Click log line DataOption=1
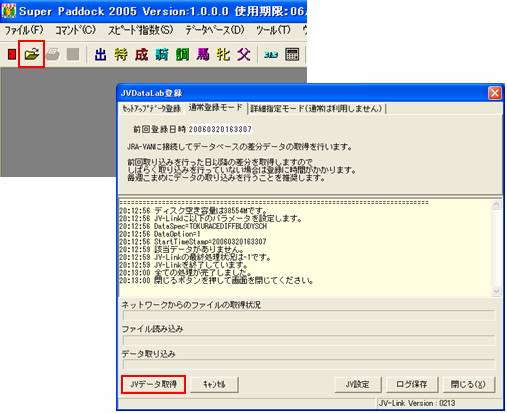The image size is (507, 413). [160, 234]
